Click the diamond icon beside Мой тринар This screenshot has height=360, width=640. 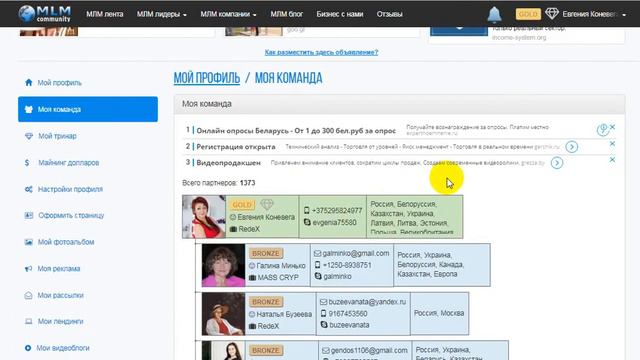point(29,136)
